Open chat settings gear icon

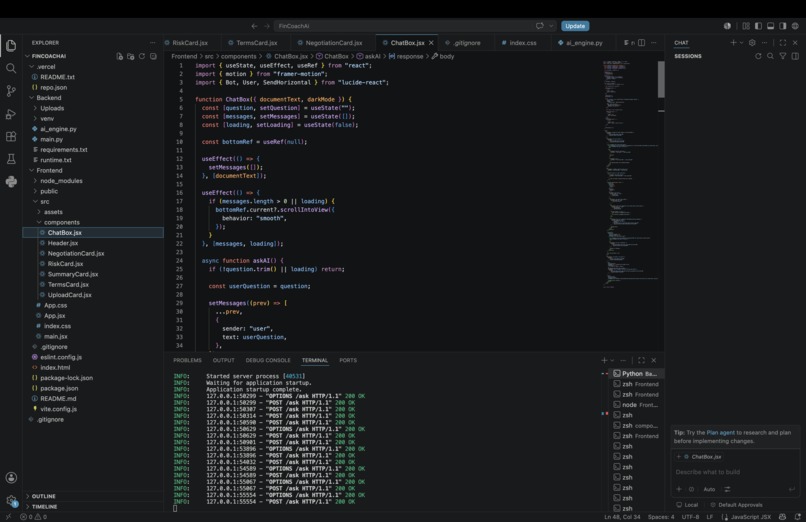pos(752,43)
